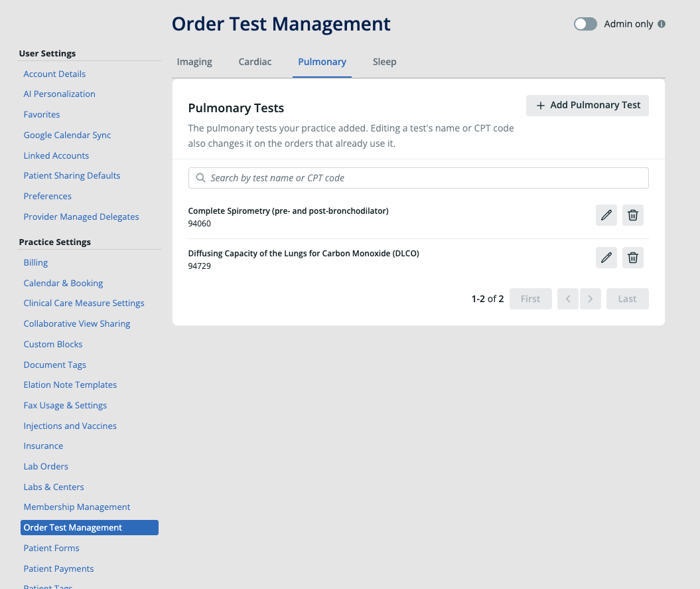
Task: Delete the Complete Spirometry test
Action: [x=632, y=215]
